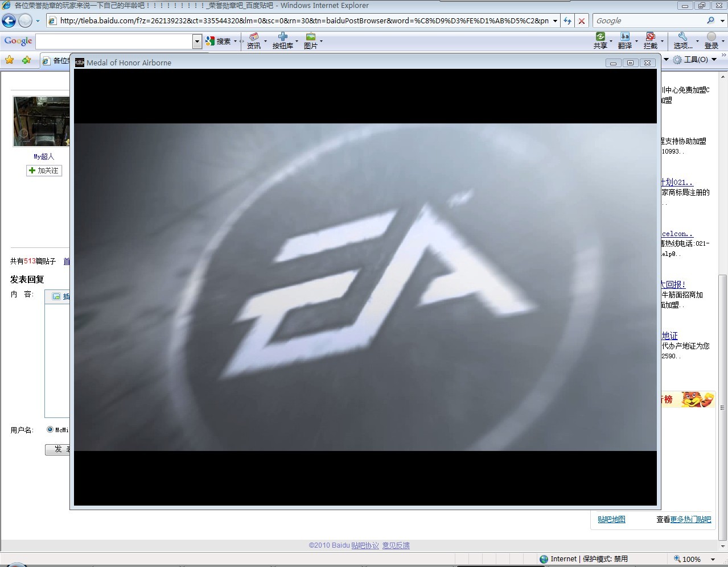Image resolution: width=728 pixels, height=567 pixels.
Task: Click the tiger mascot ranking image
Action: tap(697, 399)
